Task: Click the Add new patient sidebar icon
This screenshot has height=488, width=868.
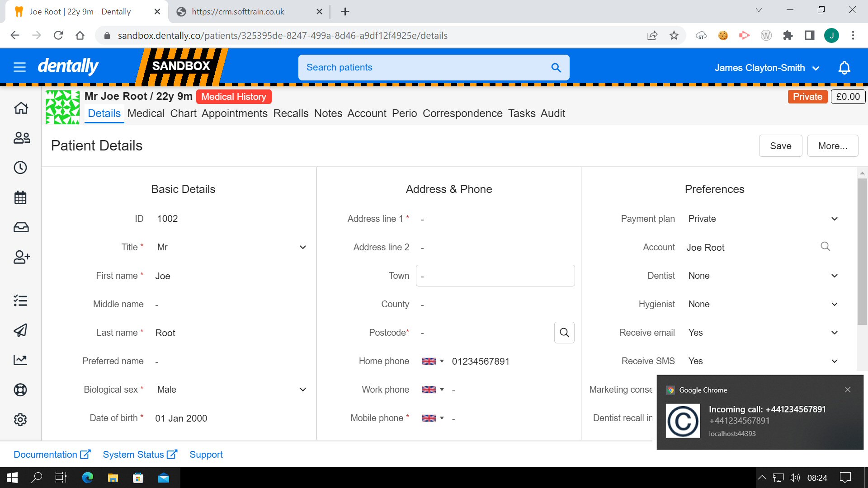Action: pos(21,257)
